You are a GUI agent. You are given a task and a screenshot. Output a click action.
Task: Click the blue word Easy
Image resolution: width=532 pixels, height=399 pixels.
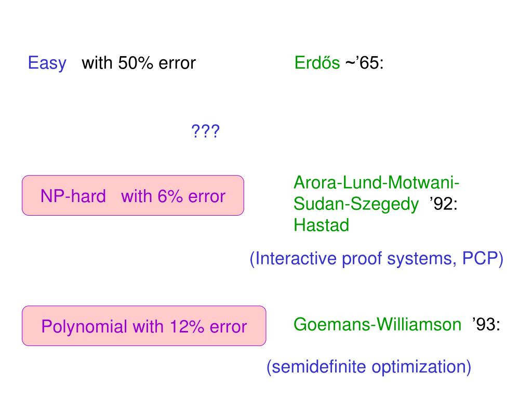coord(47,63)
